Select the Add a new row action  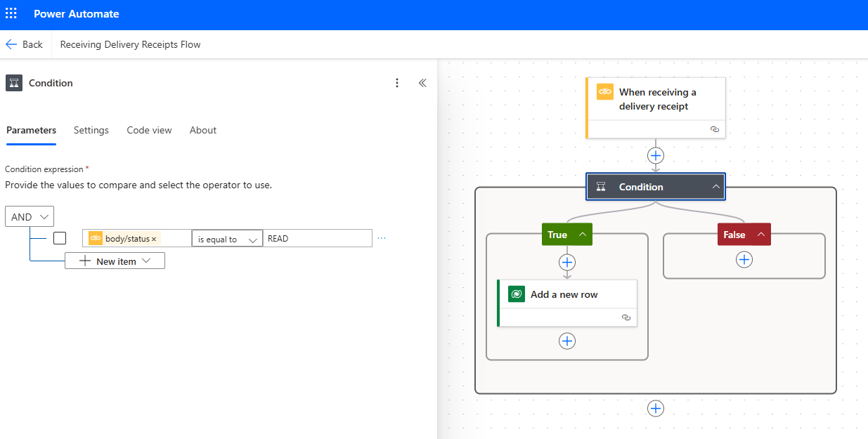click(x=567, y=303)
